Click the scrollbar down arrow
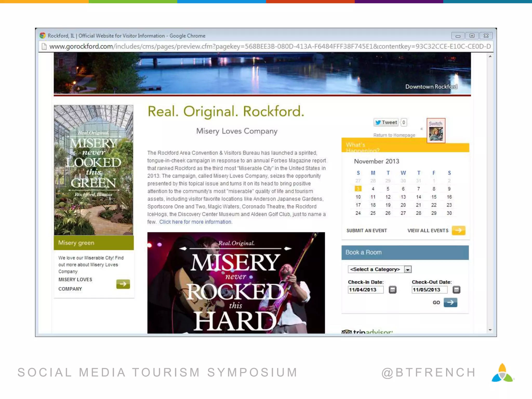Image resolution: width=532 pixels, height=399 pixels. click(x=490, y=330)
